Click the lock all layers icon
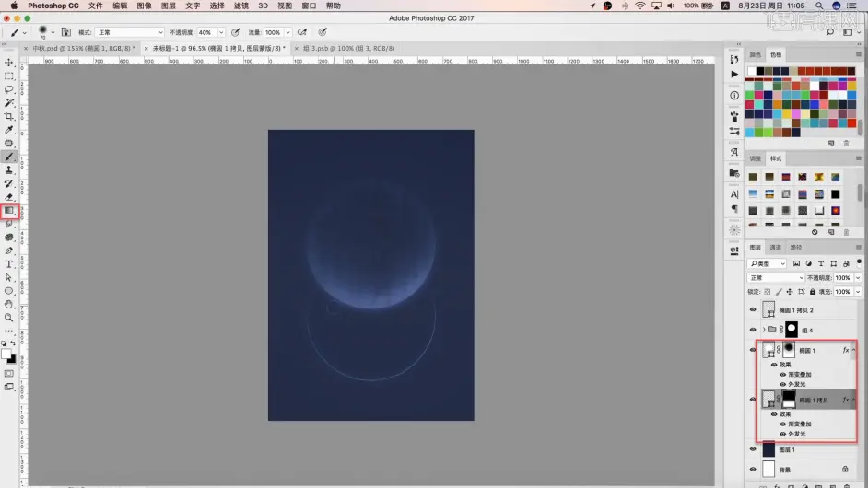 click(x=812, y=292)
